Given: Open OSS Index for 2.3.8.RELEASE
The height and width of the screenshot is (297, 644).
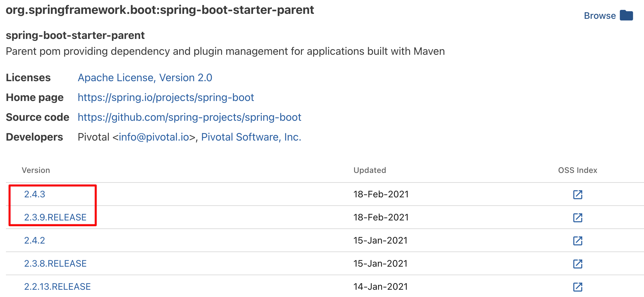Looking at the screenshot, I should click(x=578, y=264).
